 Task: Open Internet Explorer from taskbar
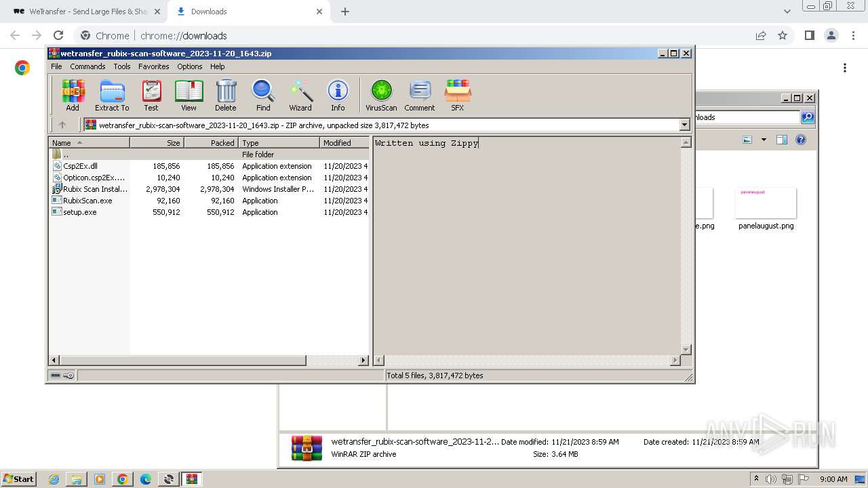(x=54, y=479)
